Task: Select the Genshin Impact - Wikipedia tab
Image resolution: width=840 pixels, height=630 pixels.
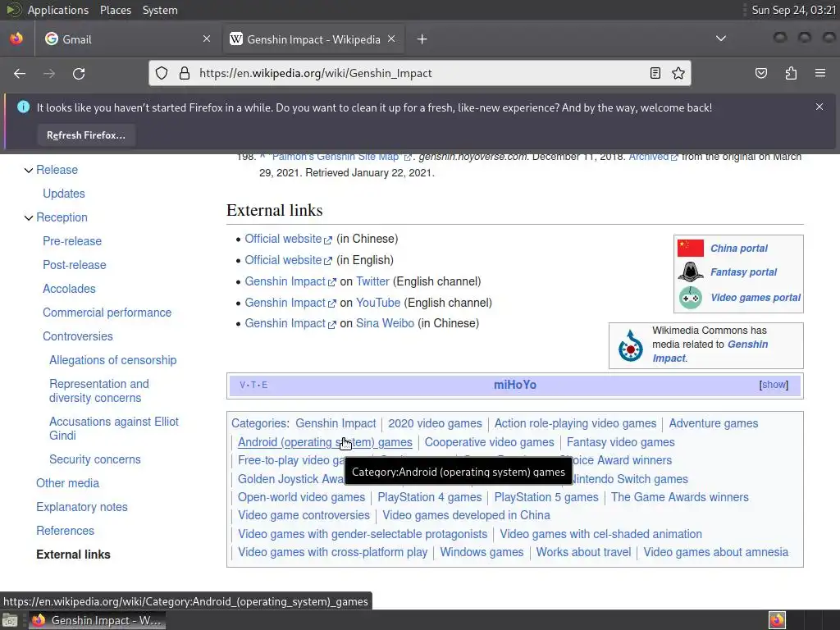Action: click(313, 39)
